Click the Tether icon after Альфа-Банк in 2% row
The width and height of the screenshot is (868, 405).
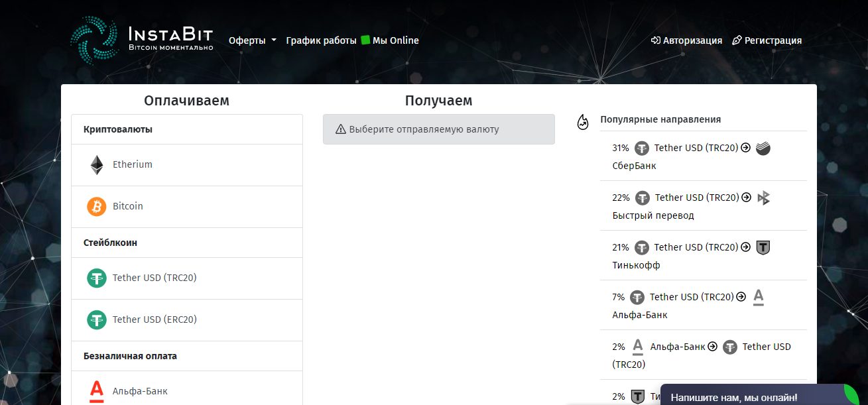730,347
